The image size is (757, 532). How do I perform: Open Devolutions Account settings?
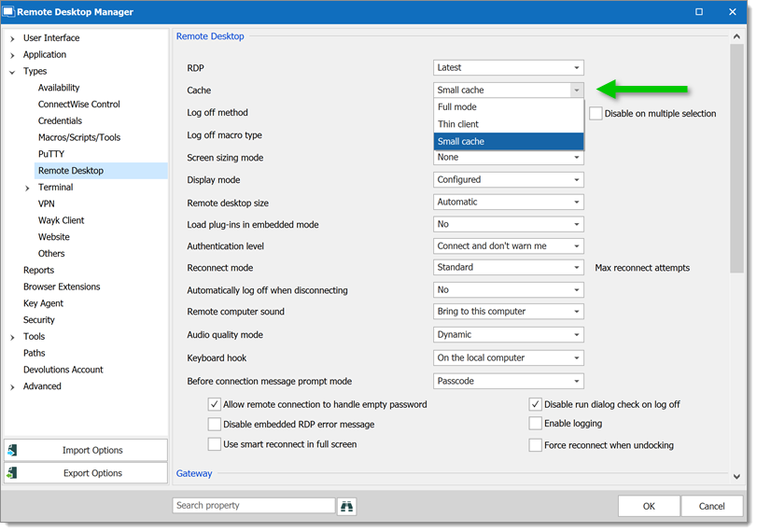tap(63, 370)
